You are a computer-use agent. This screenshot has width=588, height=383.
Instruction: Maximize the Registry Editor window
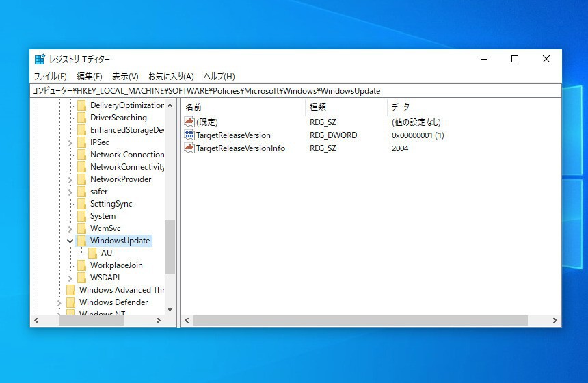tap(515, 59)
